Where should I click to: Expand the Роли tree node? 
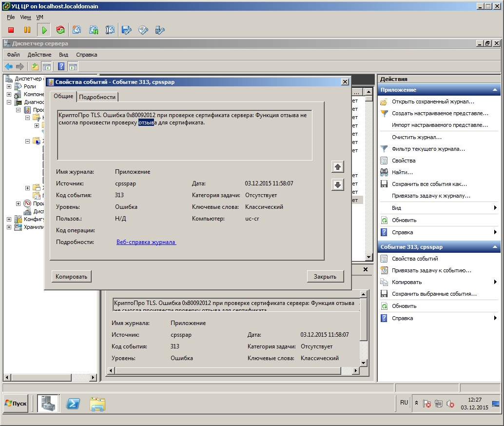click(9, 86)
